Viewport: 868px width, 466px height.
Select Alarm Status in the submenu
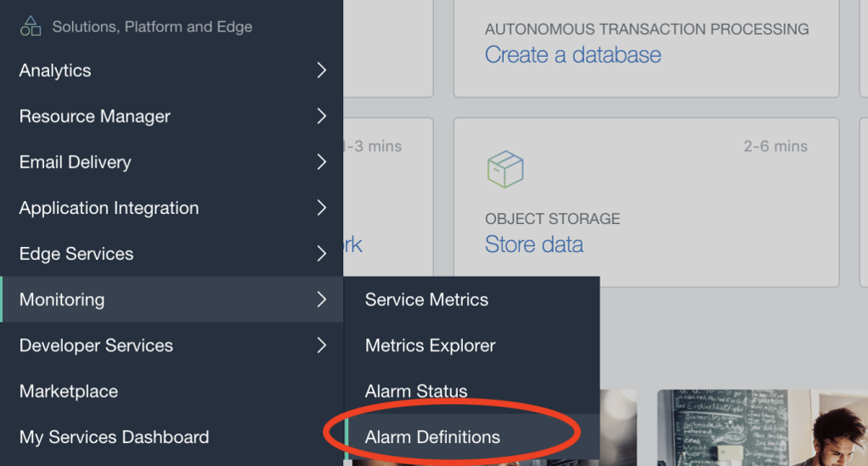pyautogui.click(x=416, y=391)
